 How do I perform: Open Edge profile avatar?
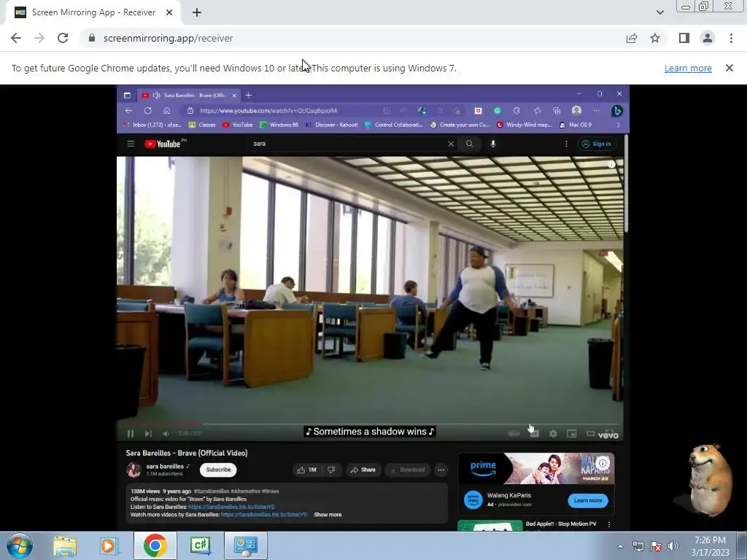pyautogui.click(x=576, y=111)
